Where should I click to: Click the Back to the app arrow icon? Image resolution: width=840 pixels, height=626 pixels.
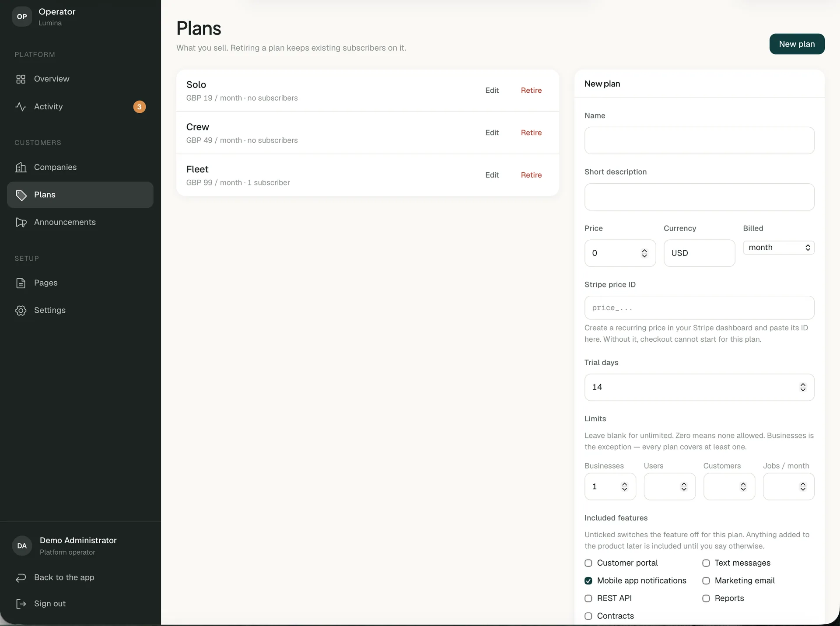pos(21,578)
